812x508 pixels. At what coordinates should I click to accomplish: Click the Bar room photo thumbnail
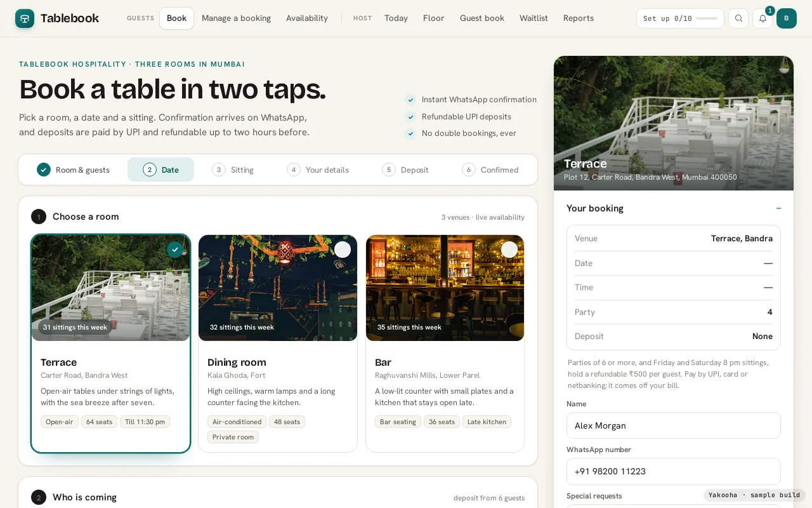(x=445, y=288)
